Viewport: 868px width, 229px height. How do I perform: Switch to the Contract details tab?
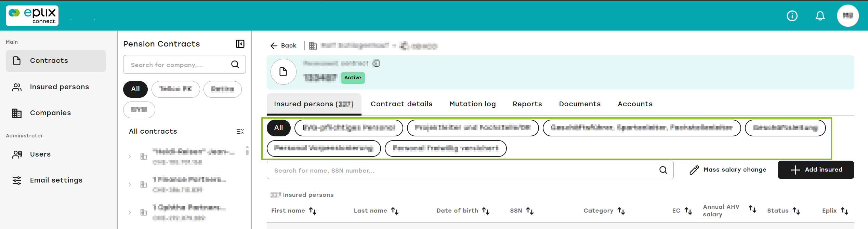(402, 104)
